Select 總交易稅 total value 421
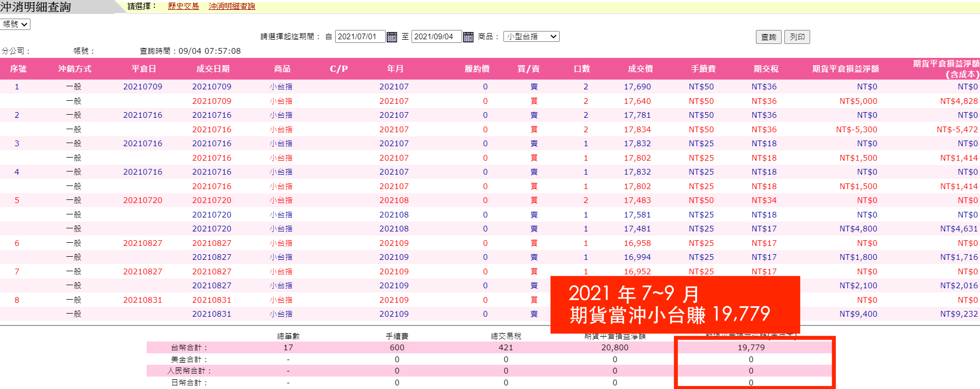Image resolution: width=980 pixels, height=389 pixels. click(x=506, y=348)
